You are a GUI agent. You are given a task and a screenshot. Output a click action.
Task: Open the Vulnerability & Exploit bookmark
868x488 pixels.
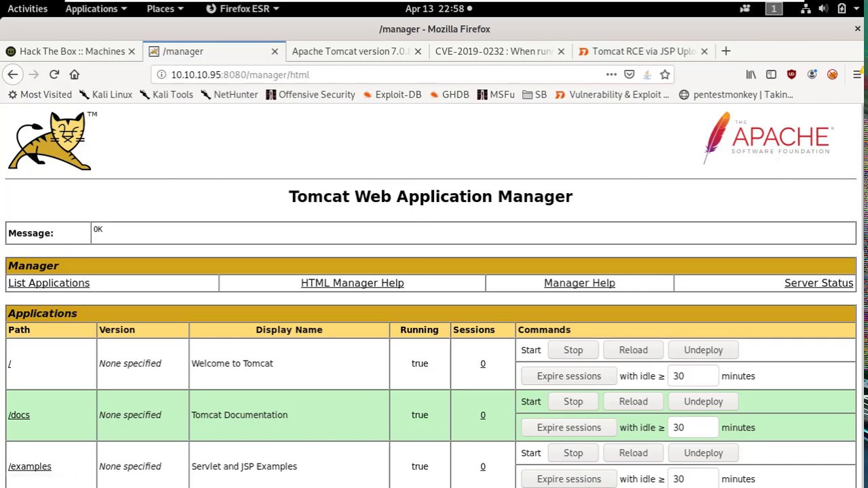point(612,95)
